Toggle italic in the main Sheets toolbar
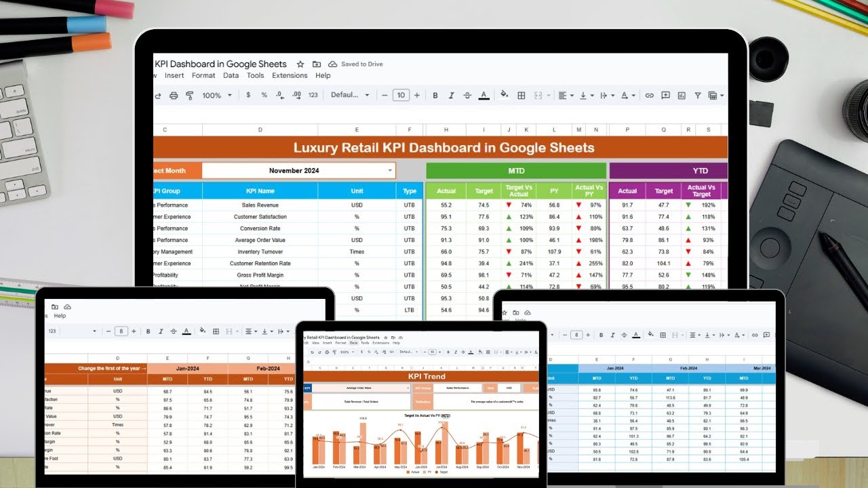 (x=451, y=96)
